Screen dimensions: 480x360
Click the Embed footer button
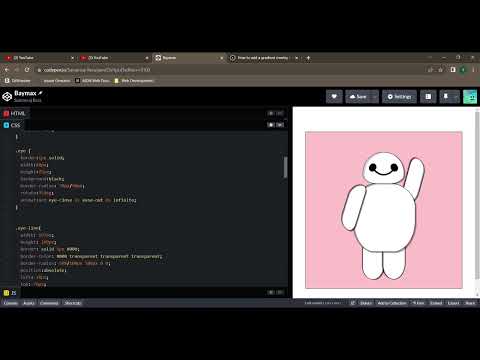436,303
